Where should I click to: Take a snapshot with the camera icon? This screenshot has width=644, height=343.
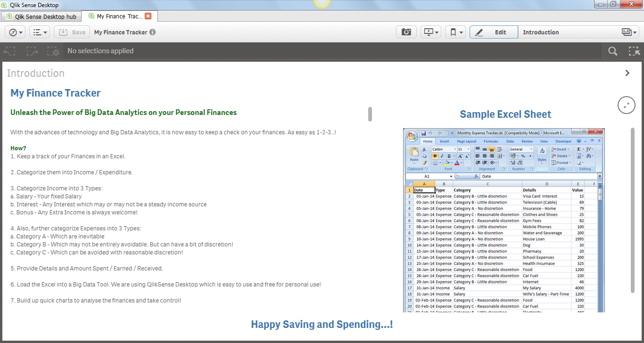[406, 32]
